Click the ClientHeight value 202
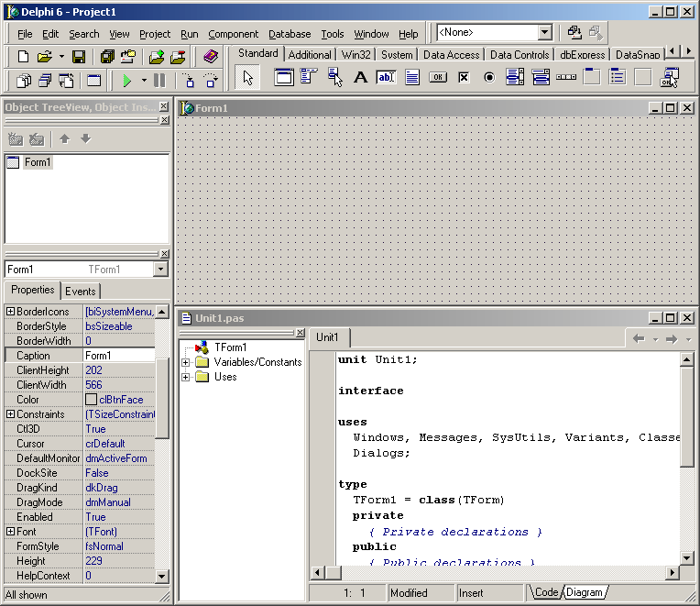The image size is (700, 606). (x=93, y=370)
